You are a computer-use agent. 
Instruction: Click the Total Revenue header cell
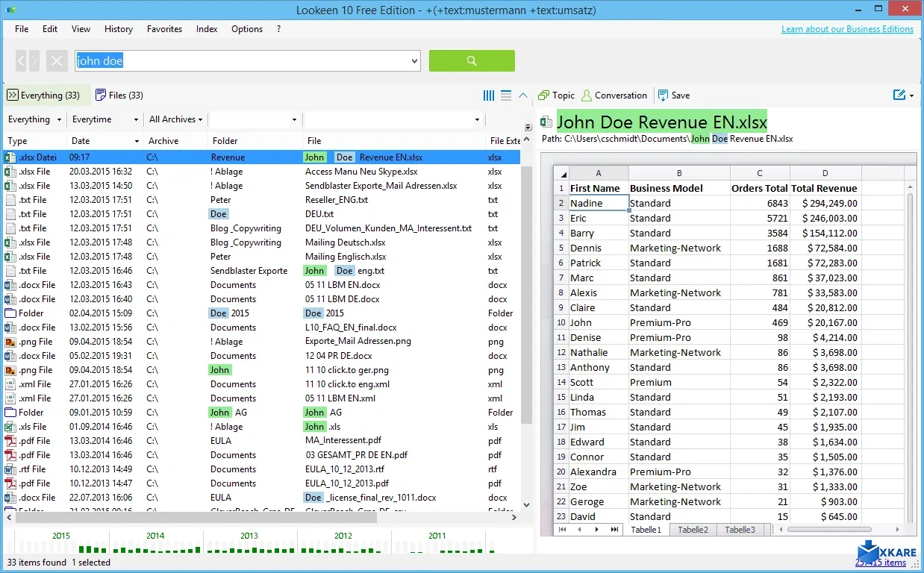coord(824,188)
